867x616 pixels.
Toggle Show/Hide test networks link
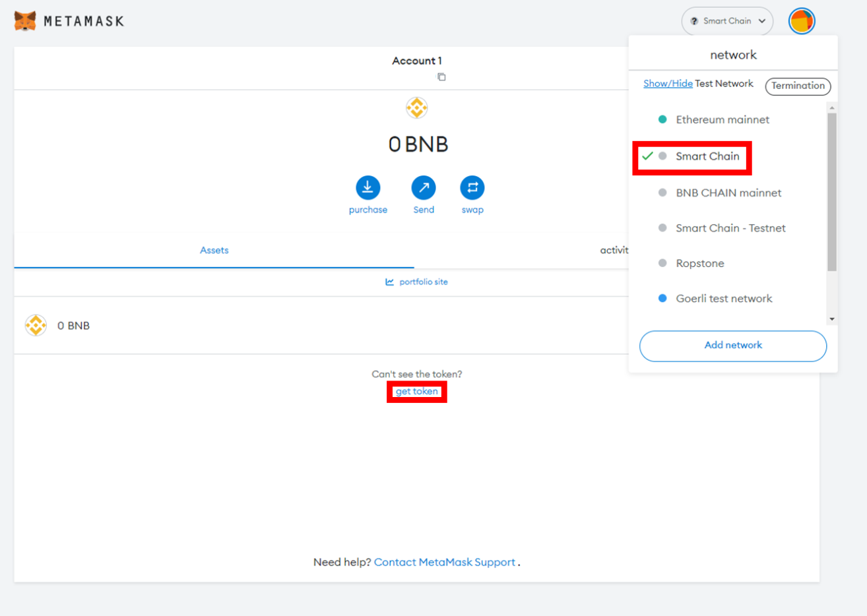coord(668,84)
